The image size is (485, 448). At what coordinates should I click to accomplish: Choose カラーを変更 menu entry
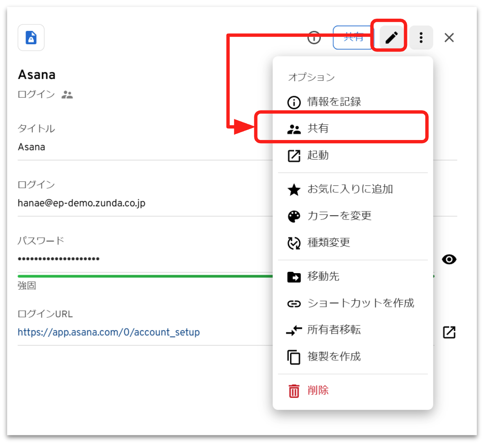[x=353, y=215]
